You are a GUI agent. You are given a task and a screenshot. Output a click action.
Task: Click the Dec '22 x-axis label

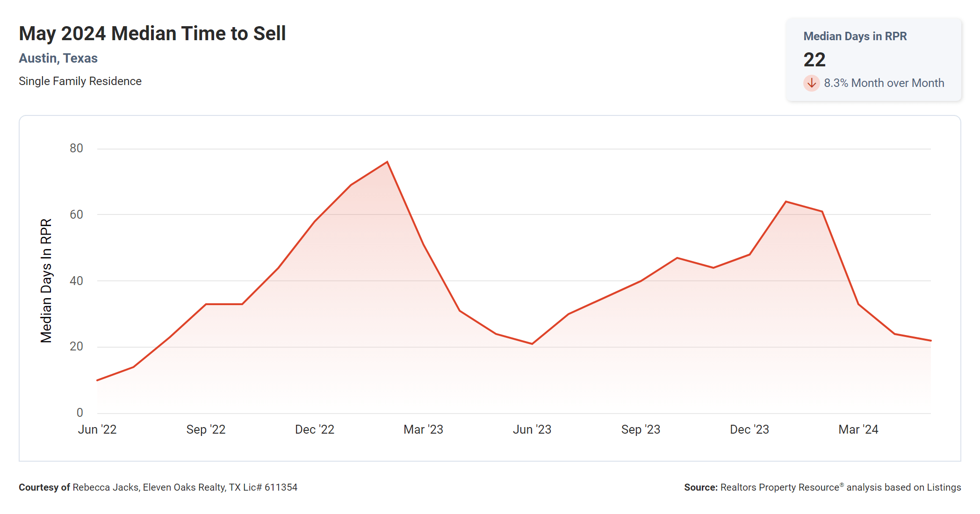click(x=315, y=429)
